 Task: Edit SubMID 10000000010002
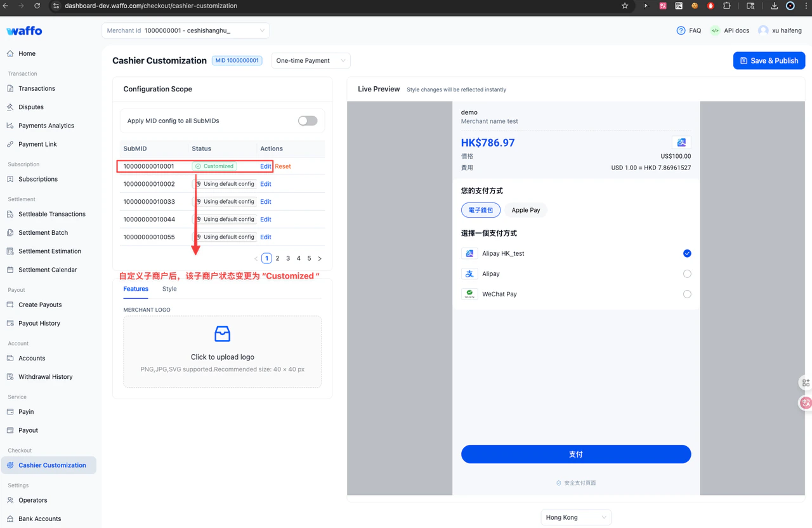(266, 184)
